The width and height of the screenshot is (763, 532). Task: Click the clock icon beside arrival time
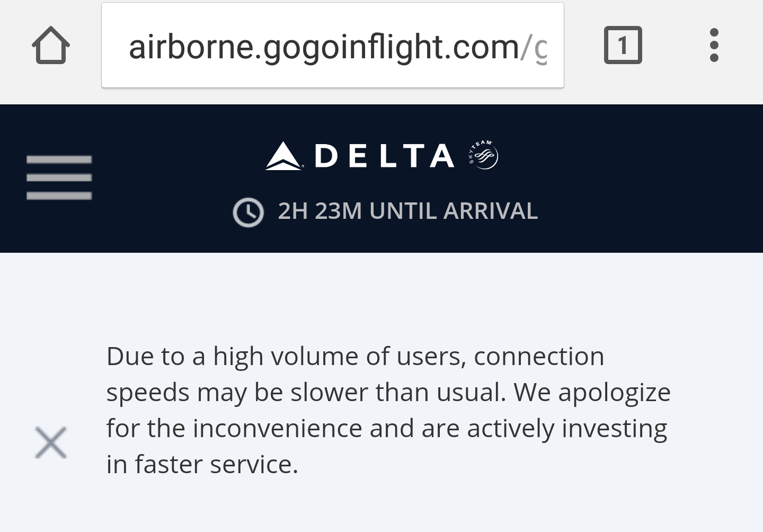pyautogui.click(x=248, y=212)
